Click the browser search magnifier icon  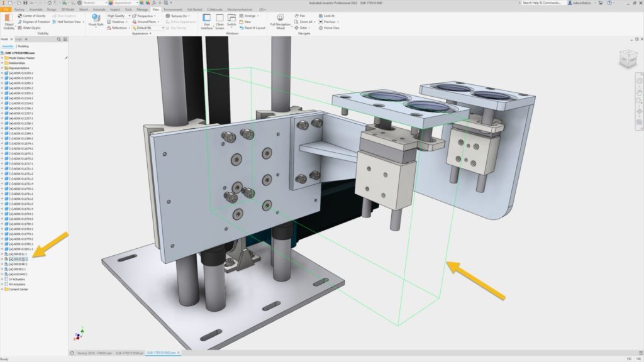coord(58,40)
